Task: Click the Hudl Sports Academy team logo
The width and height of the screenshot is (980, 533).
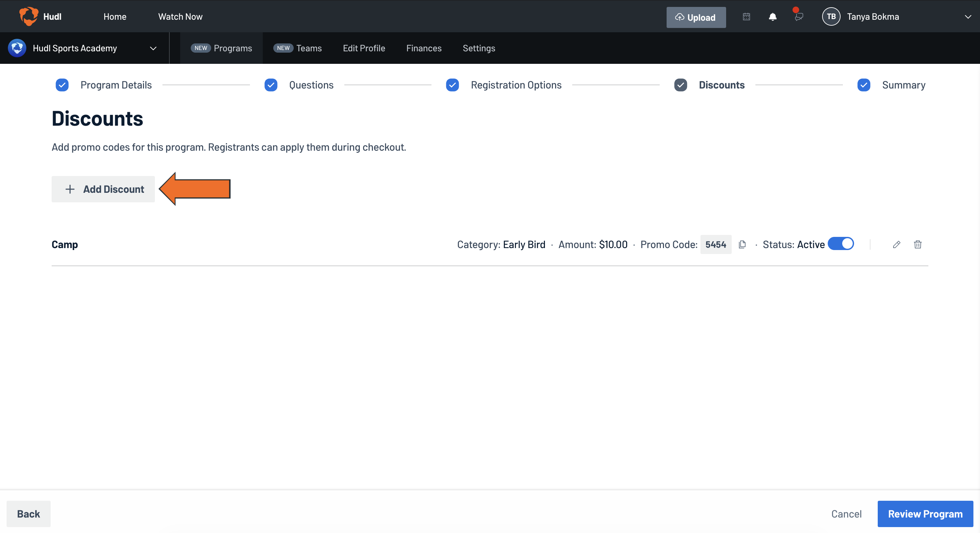Action: tap(17, 48)
